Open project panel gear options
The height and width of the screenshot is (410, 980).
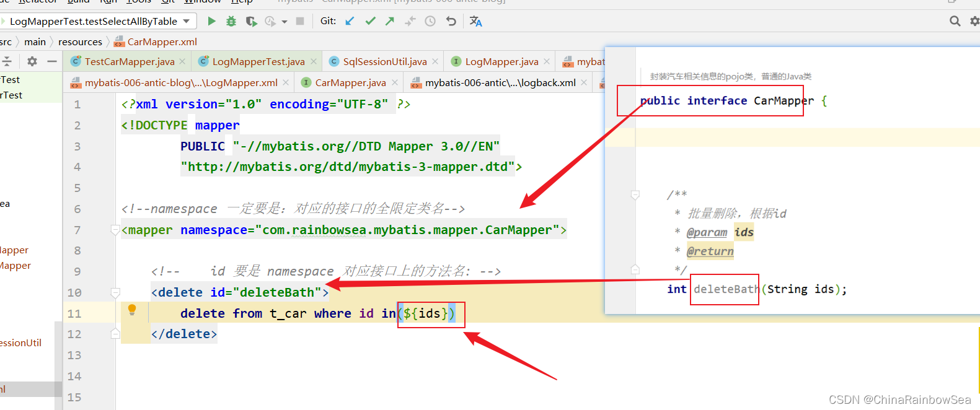[32, 61]
